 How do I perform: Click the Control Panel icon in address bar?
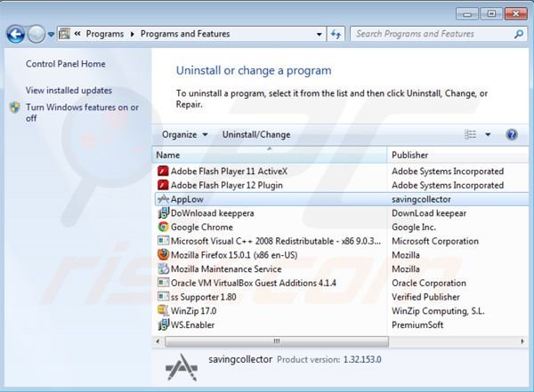pyautogui.click(x=64, y=34)
